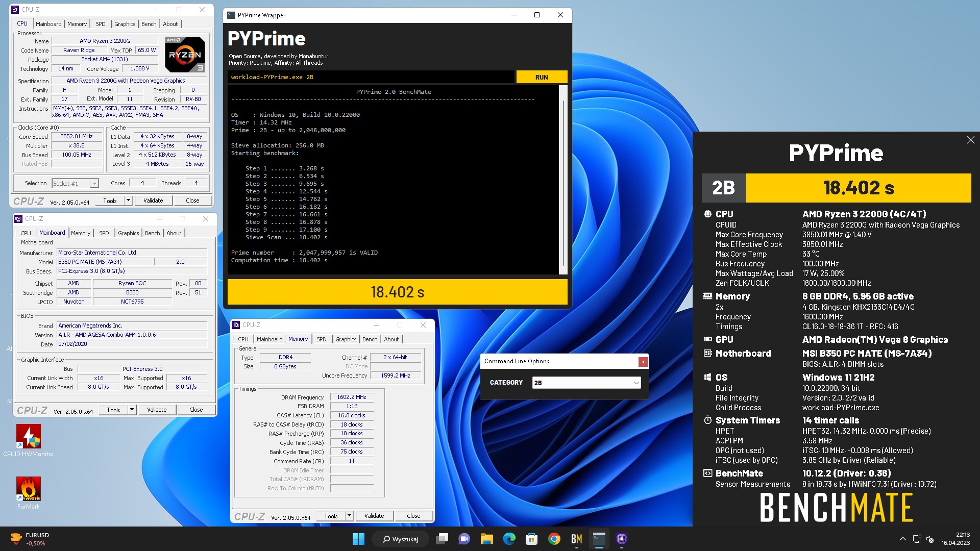
Task: Open Bench tab in top CPU-Z window
Action: click(x=149, y=24)
